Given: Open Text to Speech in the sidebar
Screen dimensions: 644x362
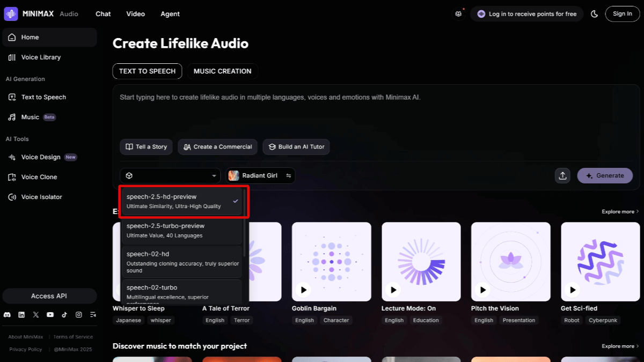Looking at the screenshot, I should click(x=49, y=97).
